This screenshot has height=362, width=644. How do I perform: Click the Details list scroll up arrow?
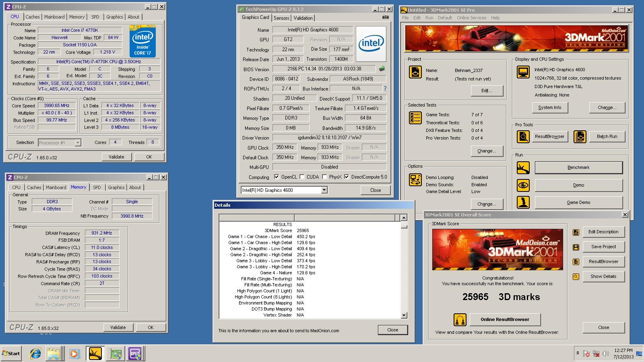pyautogui.click(x=404, y=218)
